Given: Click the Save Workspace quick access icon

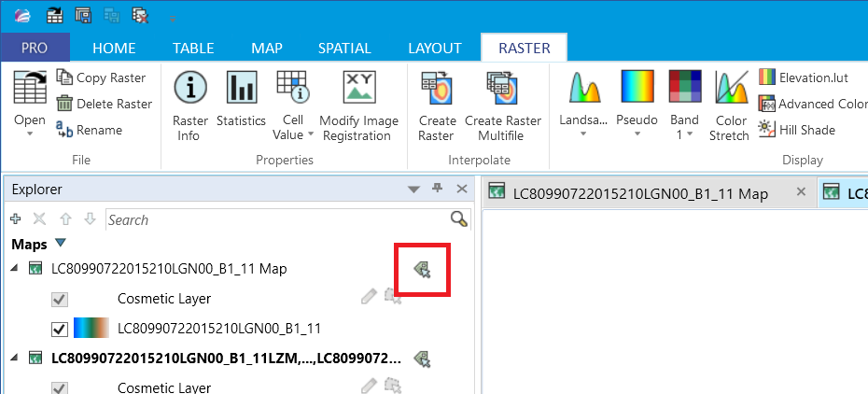Looking at the screenshot, I should point(83,15).
